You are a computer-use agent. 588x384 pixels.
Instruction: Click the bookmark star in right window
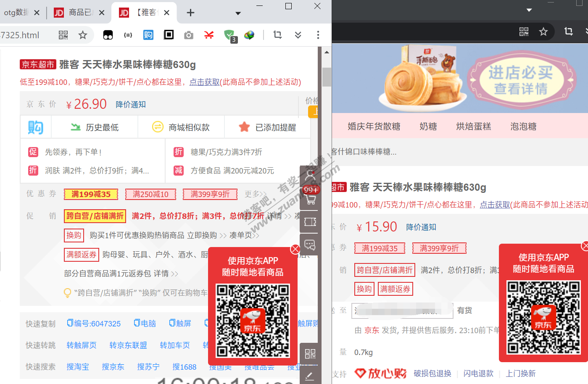543,32
